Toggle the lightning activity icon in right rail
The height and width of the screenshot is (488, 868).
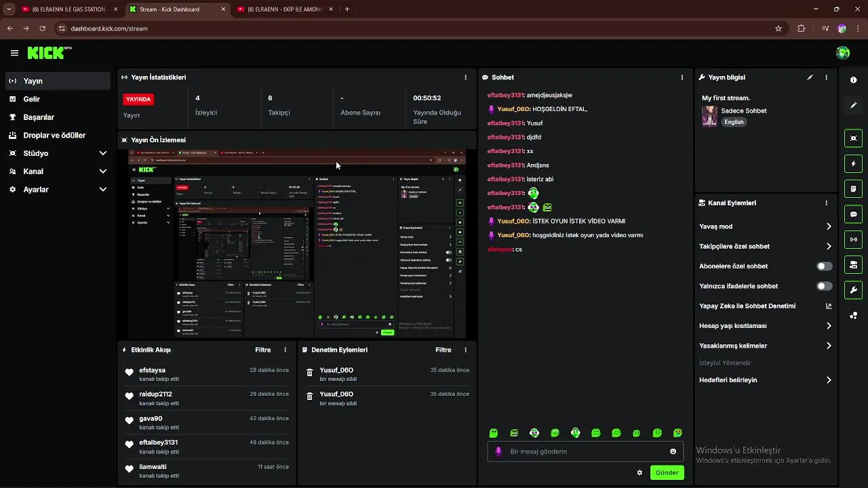(854, 163)
